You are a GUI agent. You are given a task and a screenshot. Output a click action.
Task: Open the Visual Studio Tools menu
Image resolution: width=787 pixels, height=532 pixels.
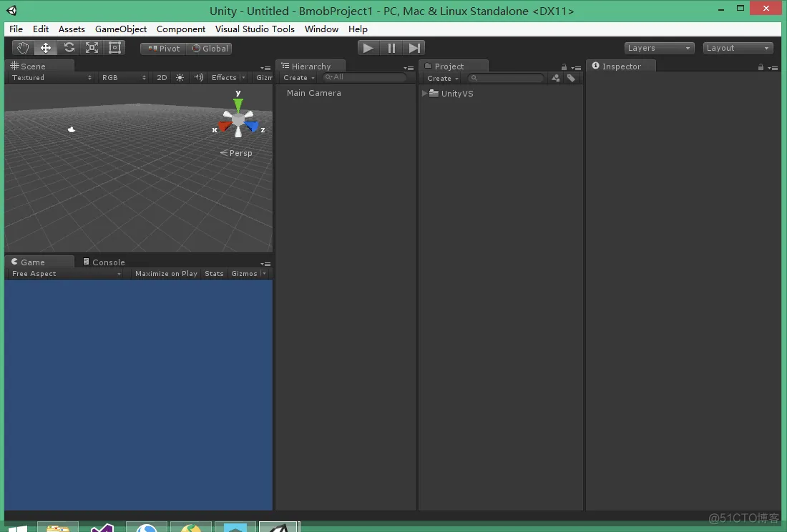pos(255,29)
